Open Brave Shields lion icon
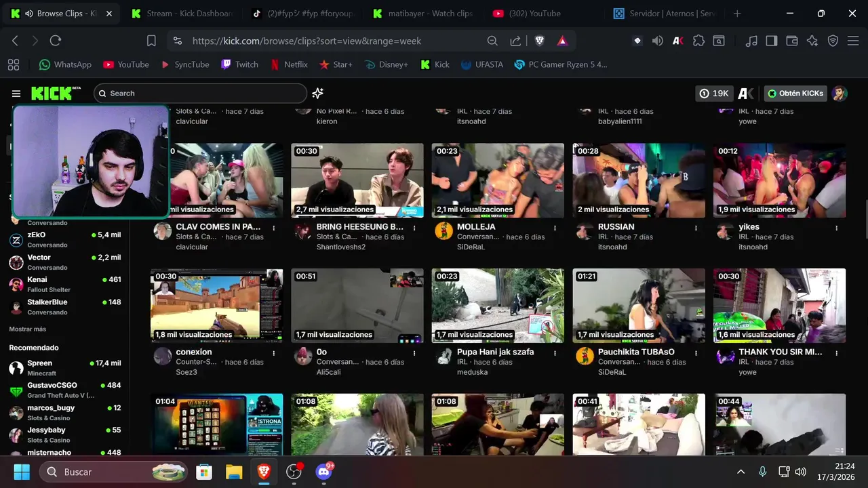868x488 pixels. click(x=539, y=41)
